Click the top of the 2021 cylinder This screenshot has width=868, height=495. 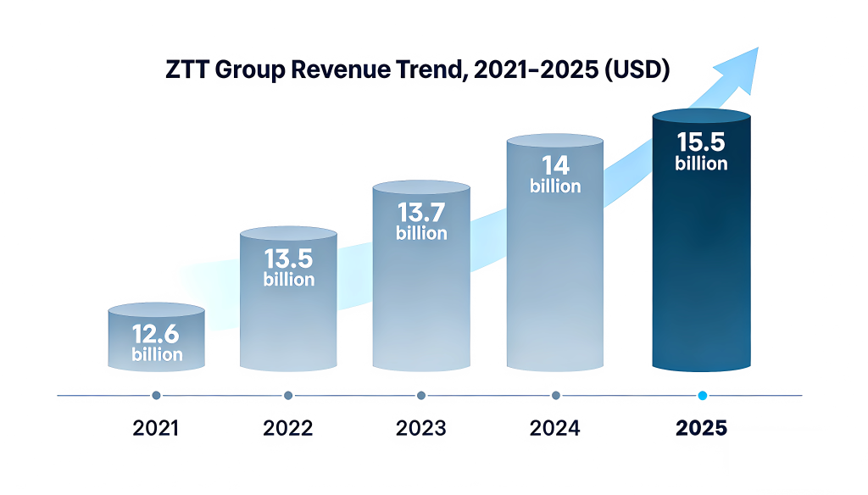coord(157,309)
